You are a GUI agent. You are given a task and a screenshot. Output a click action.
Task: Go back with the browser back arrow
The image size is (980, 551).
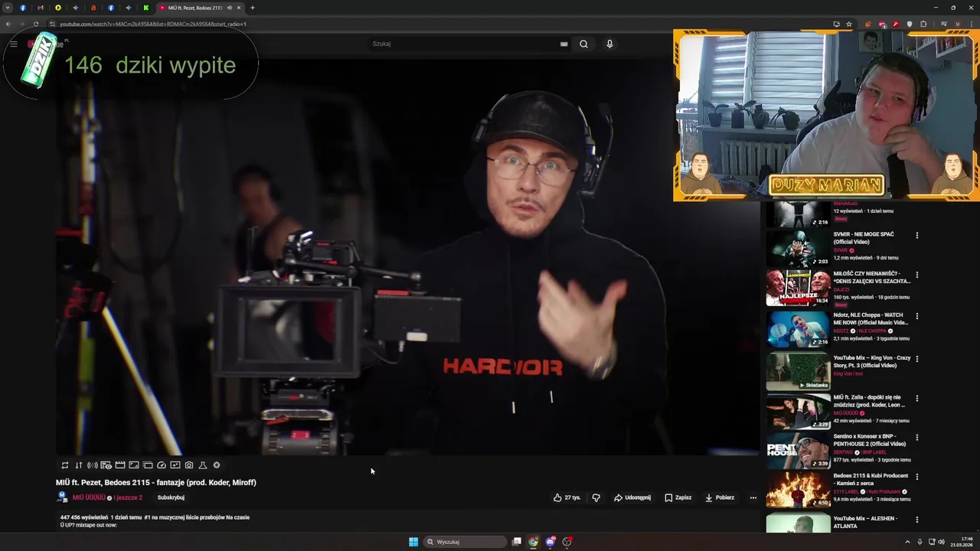pos(8,24)
